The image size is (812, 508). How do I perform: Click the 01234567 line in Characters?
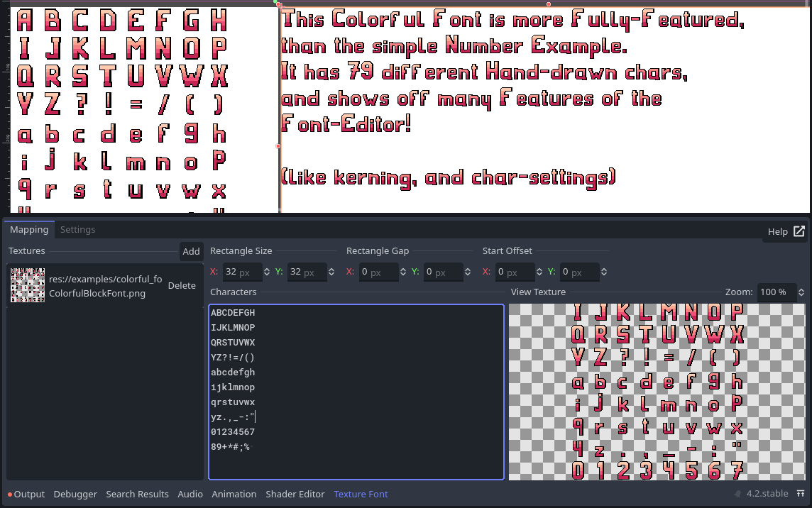[233, 432]
